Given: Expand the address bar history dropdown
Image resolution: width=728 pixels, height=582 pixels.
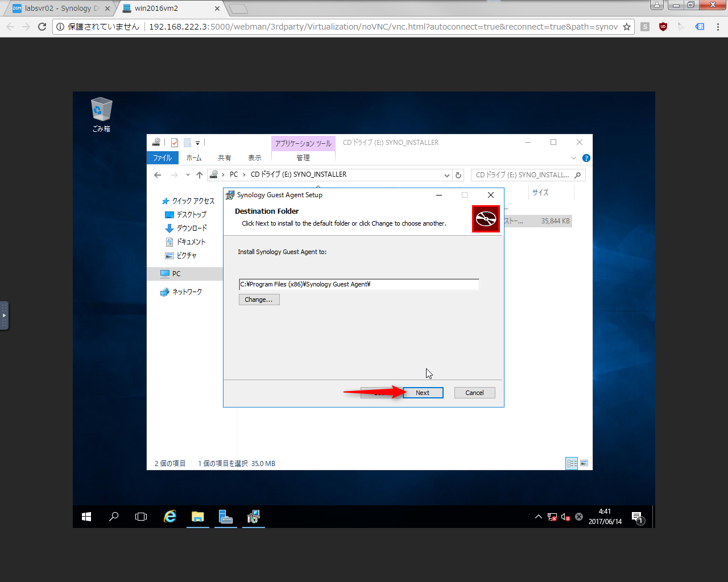Looking at the screenshot, I should coord(447,175).
